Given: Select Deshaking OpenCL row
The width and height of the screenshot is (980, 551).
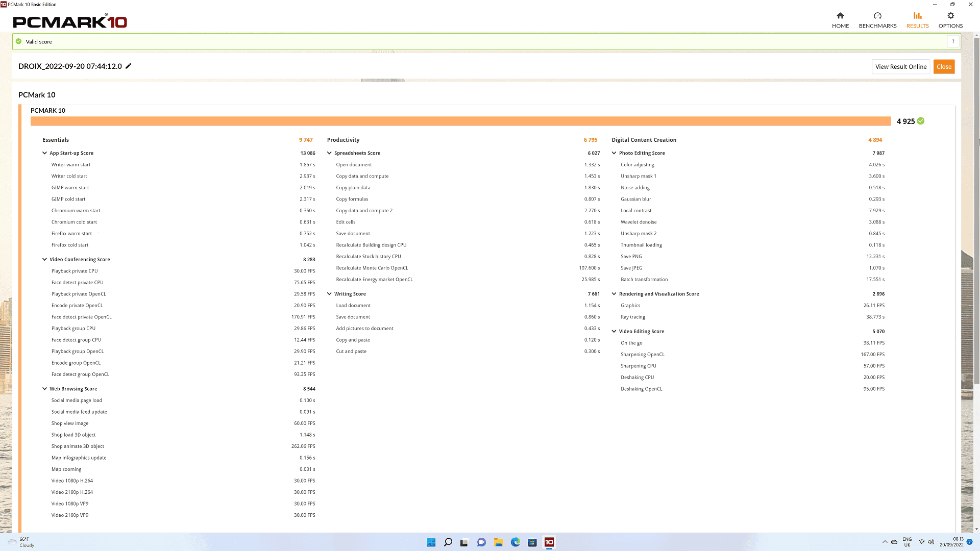Looking at the screenshot, I should point(752,389).
